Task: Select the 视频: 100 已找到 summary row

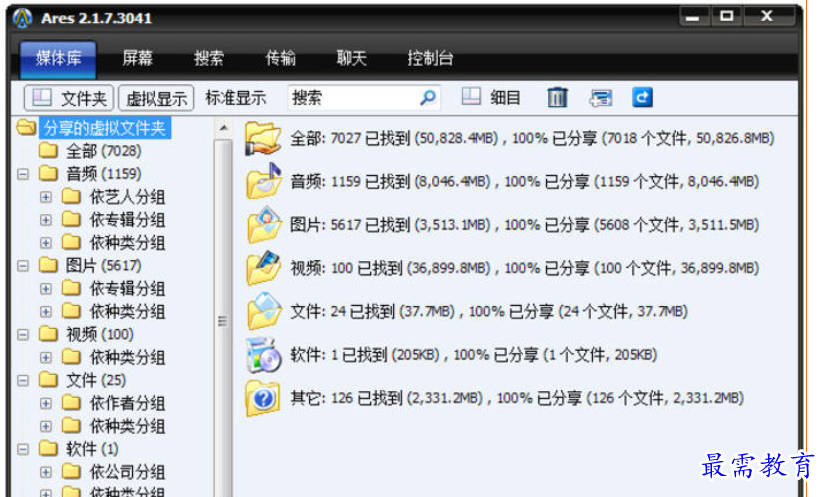Action: (525, 268)
